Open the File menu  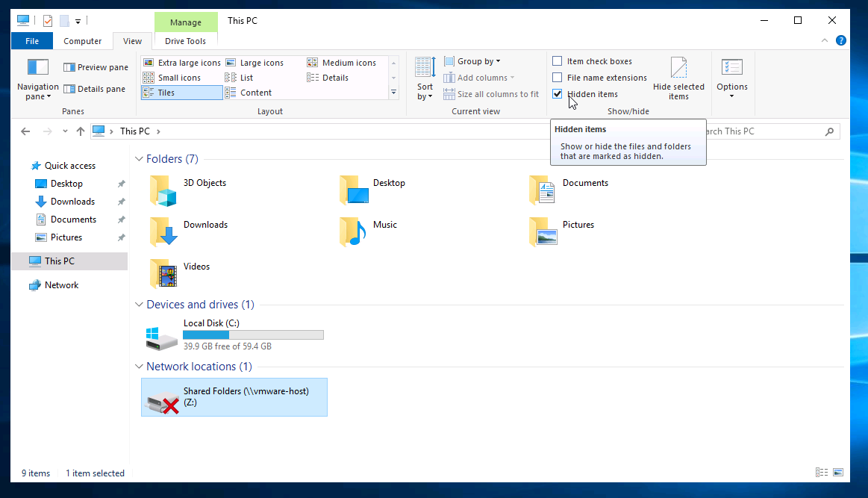[x=32, y=41]
